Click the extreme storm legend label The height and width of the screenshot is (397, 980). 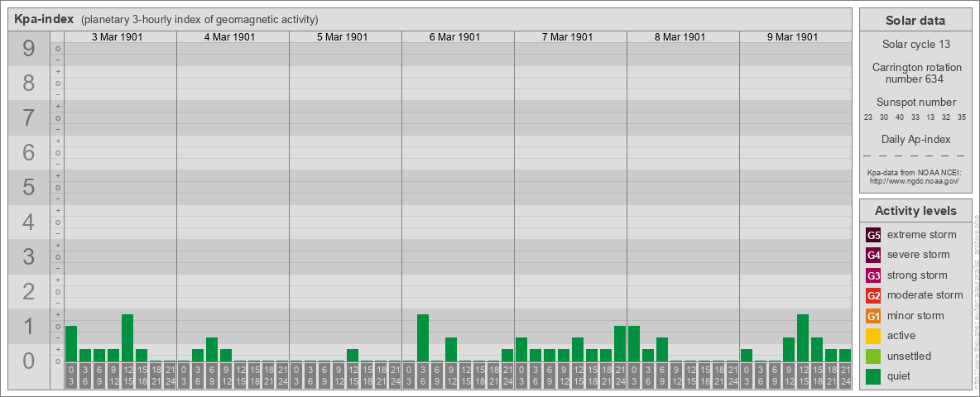(x=922, y=236)
